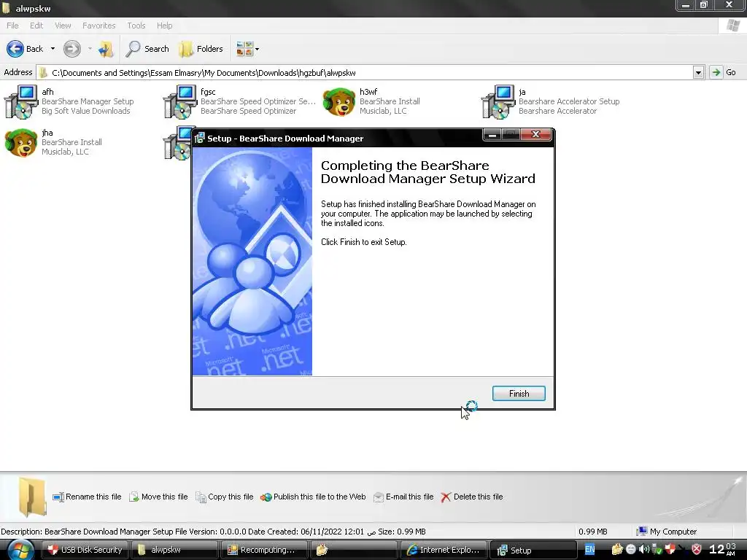747x560 pixels.
Task: Click the Go button arrow
Action: click(716, 72)
